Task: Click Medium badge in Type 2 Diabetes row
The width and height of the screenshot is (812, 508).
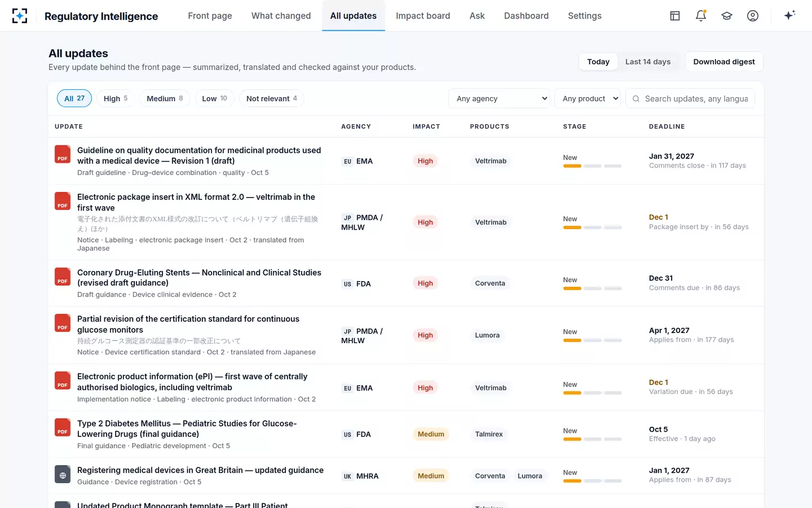Action: [431, 434]
